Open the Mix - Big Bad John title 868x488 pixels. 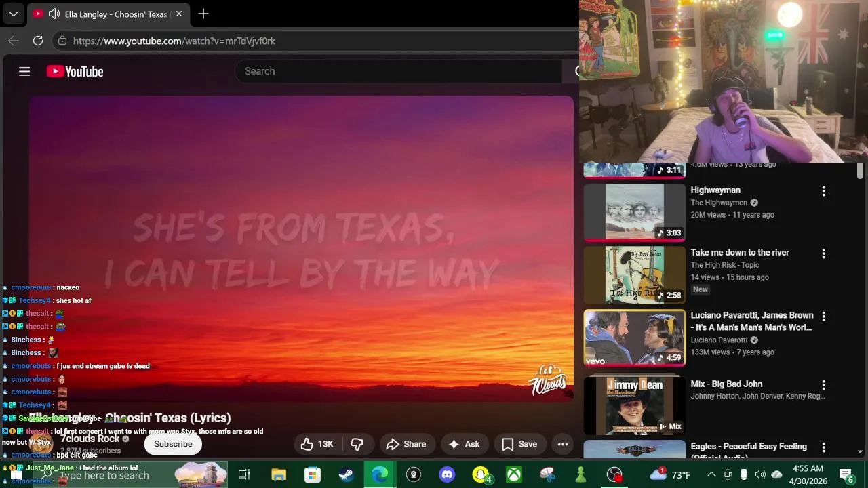pyautogui.click(x=726, y=384)
